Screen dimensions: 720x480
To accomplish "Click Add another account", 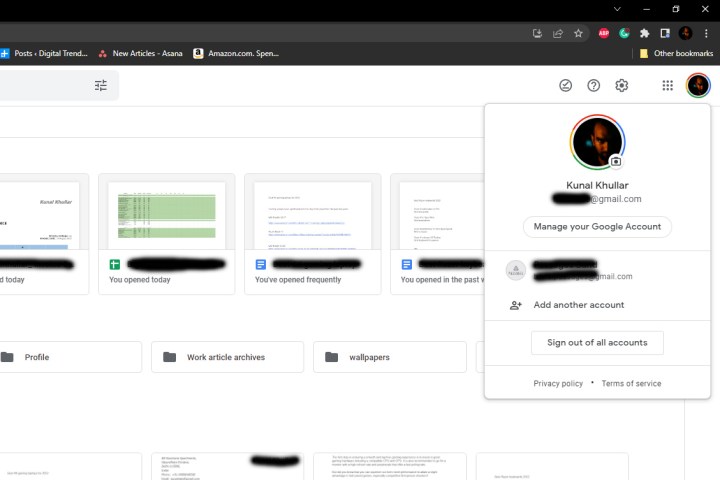I will pos(597,305).
